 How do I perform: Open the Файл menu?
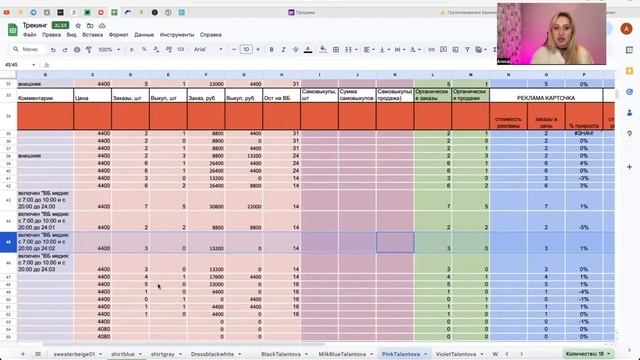pyautogui.click(x=30, y=35)
